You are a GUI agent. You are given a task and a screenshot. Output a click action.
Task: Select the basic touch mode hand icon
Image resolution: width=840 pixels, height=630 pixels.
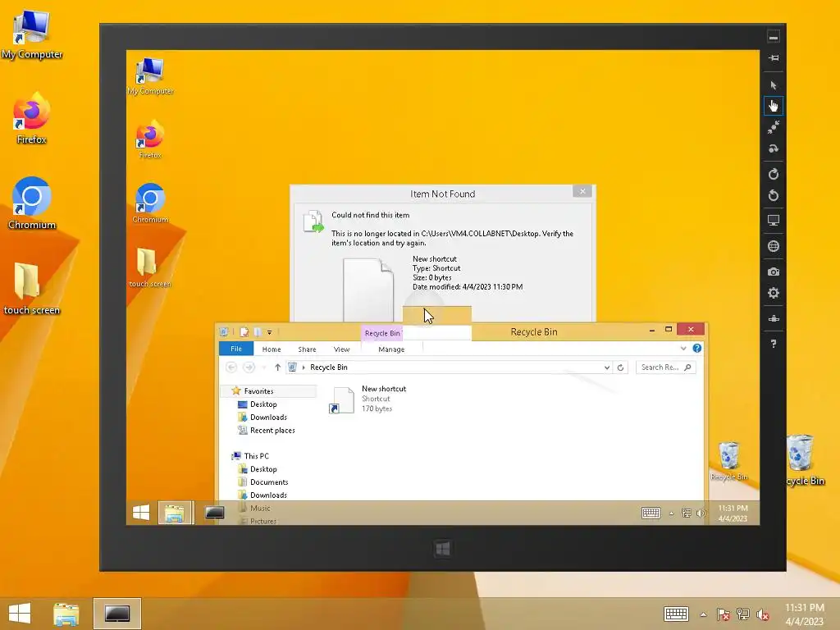point(773,106)
